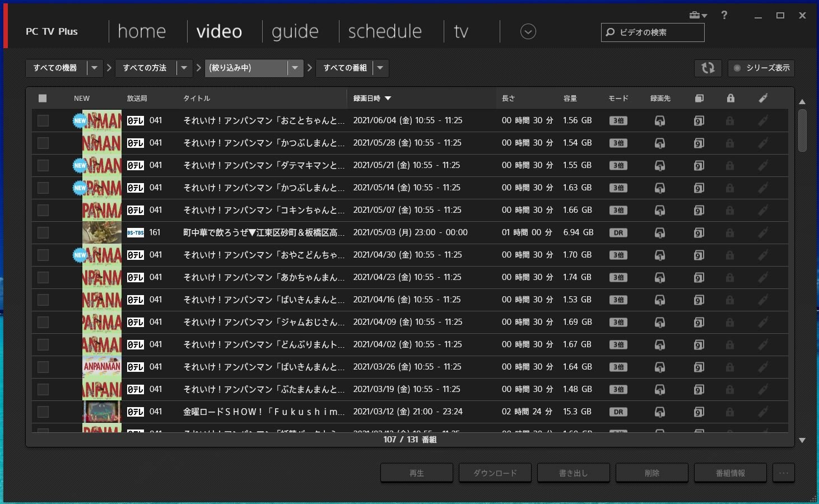Switch to the tv tab
This screenshot has height=504, width=819.
tap(461, 31)
